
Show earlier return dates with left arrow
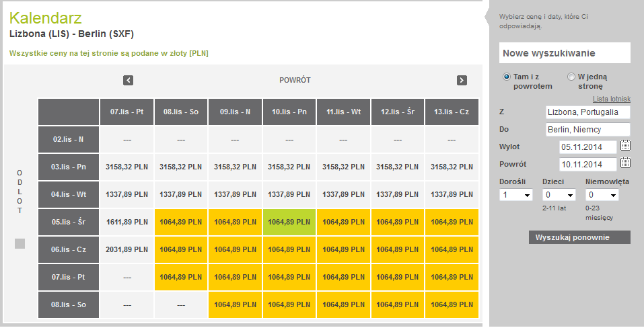point(128,81)
